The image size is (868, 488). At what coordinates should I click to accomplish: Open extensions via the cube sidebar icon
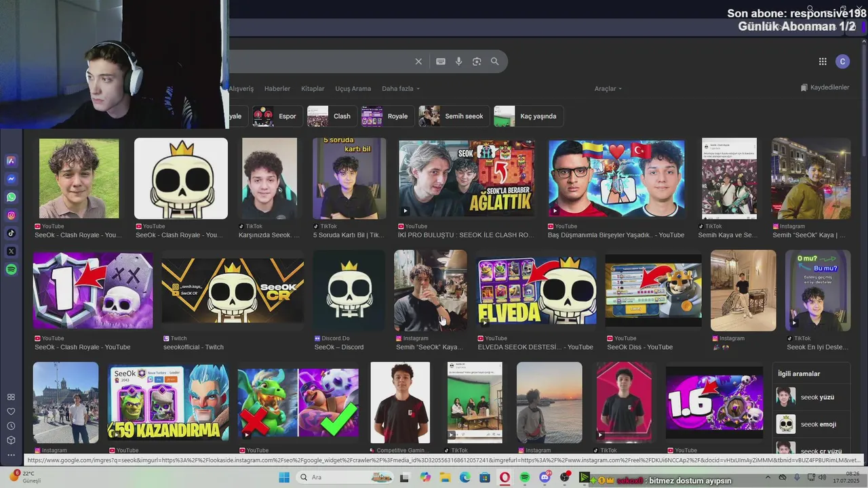(x=11, y=440)
